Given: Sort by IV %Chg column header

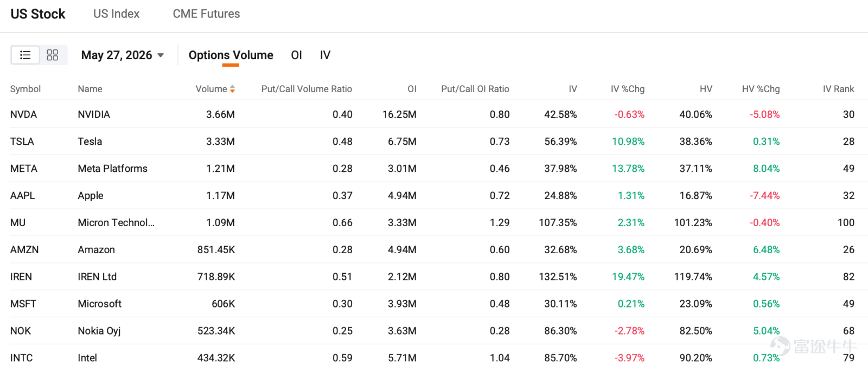Looking at the screenshot, I should [x=628, y=89].
